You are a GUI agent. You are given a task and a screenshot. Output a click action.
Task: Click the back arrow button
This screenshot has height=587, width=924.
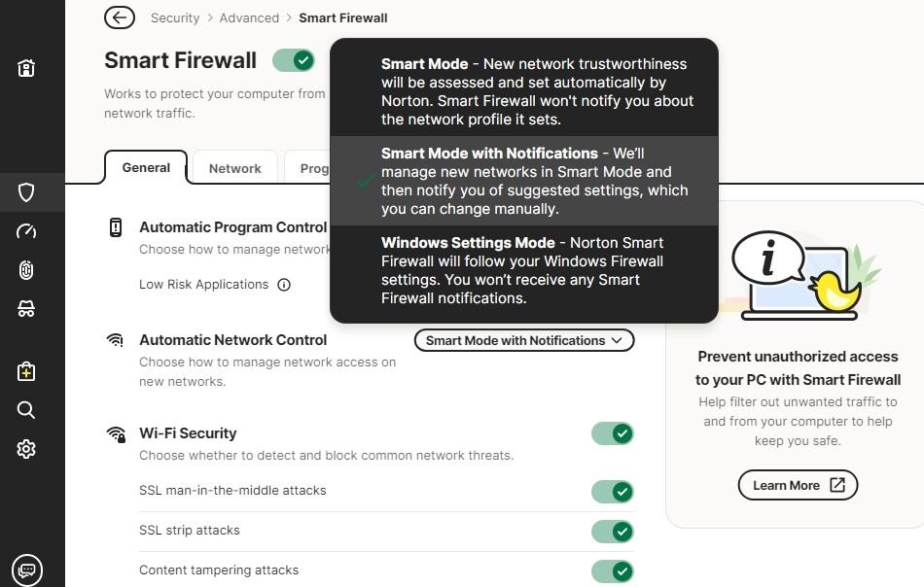pos(119,17)
